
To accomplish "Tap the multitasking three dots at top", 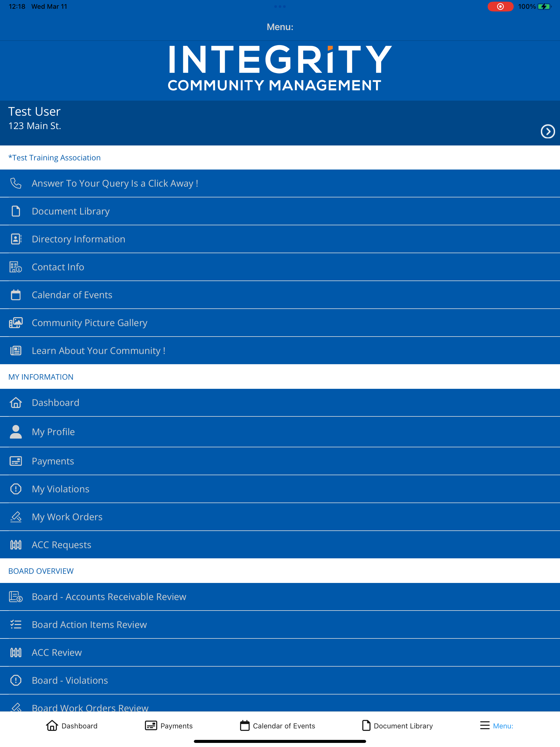I will (x=280, y=6).
